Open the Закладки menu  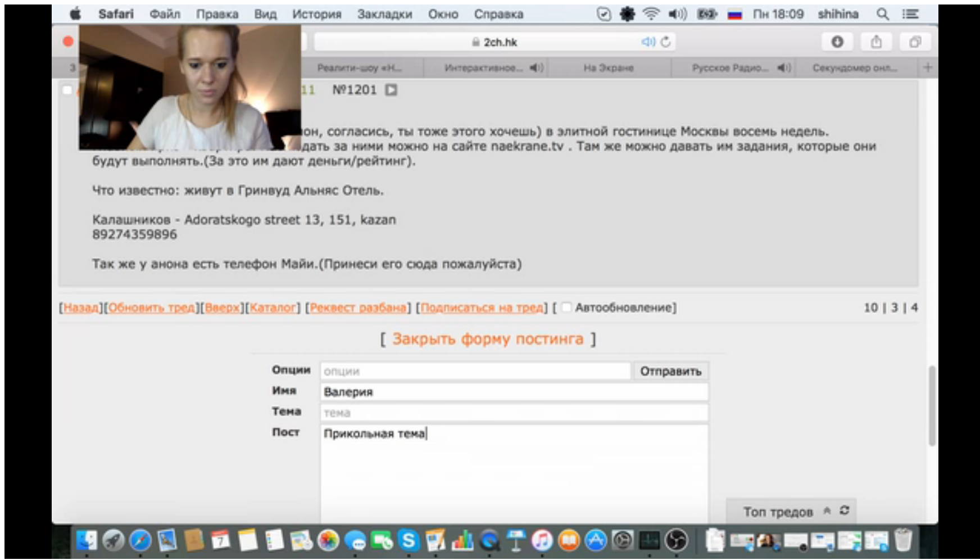pyautogui.click(x=385, y=14)
